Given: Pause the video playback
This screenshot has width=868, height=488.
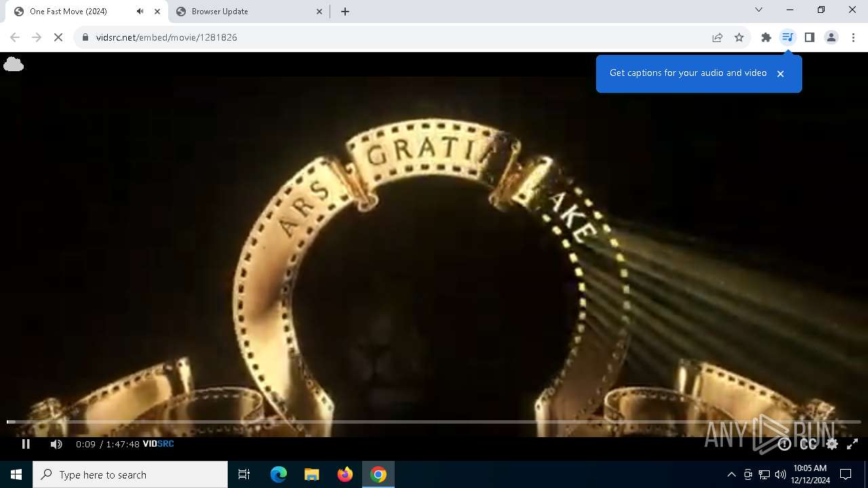Looking at the screenshot, I should (26, 444).
